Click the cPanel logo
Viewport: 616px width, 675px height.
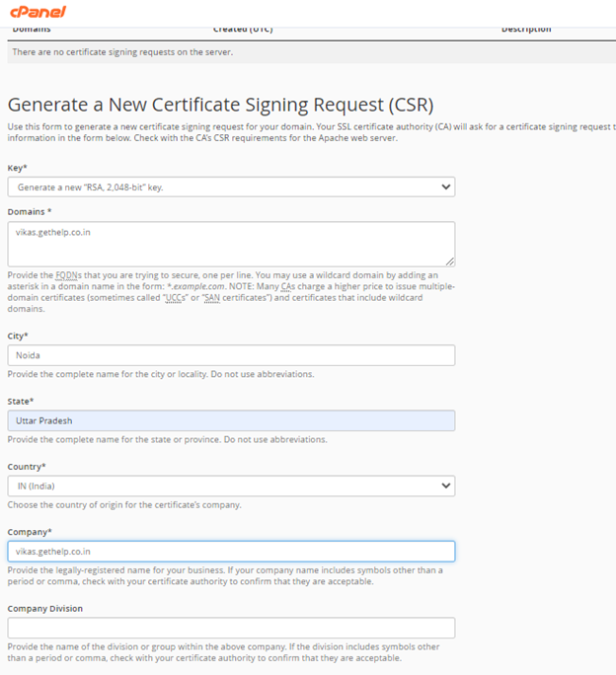pos(38,12)
